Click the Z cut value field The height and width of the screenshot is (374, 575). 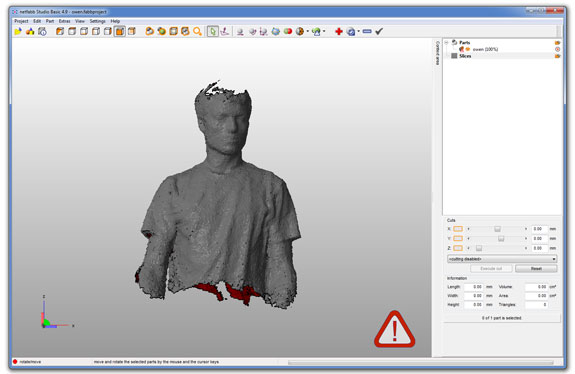point(539,248)
